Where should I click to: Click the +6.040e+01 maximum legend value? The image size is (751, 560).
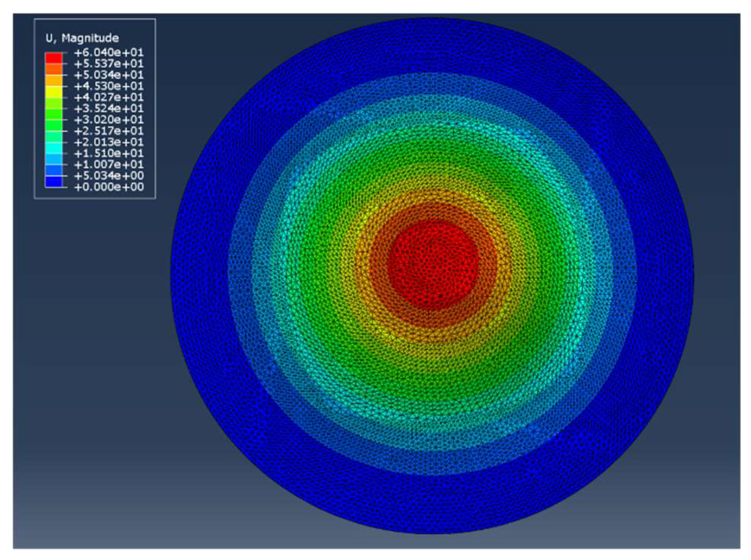tap(109, 52)
